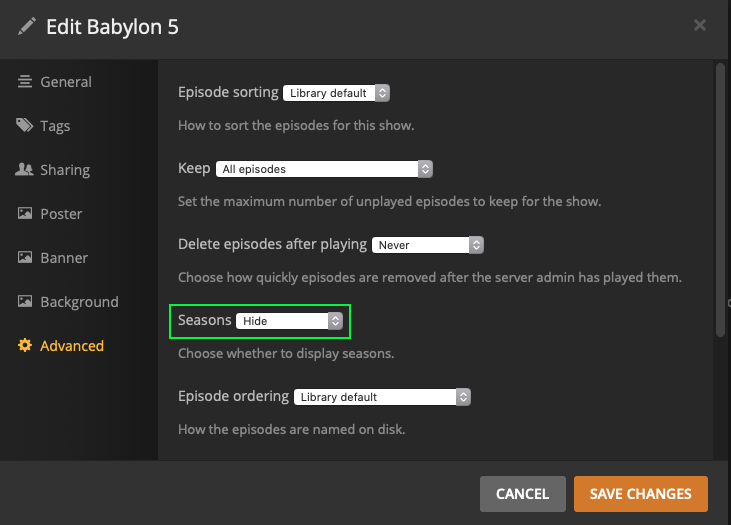This screenshot has width=731, height=525.
Task: Click the Background image icon
Action: tap(25, 301)
